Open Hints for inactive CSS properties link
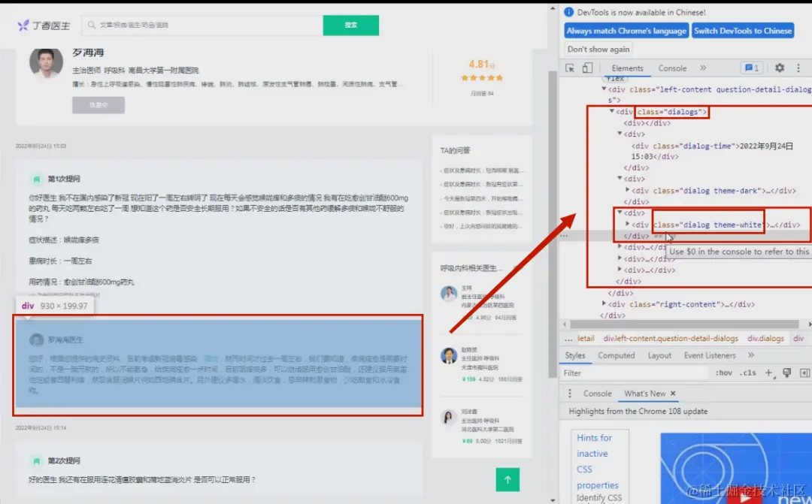The width and height of the screenshot is (812, 504). (x=598, y=461)
